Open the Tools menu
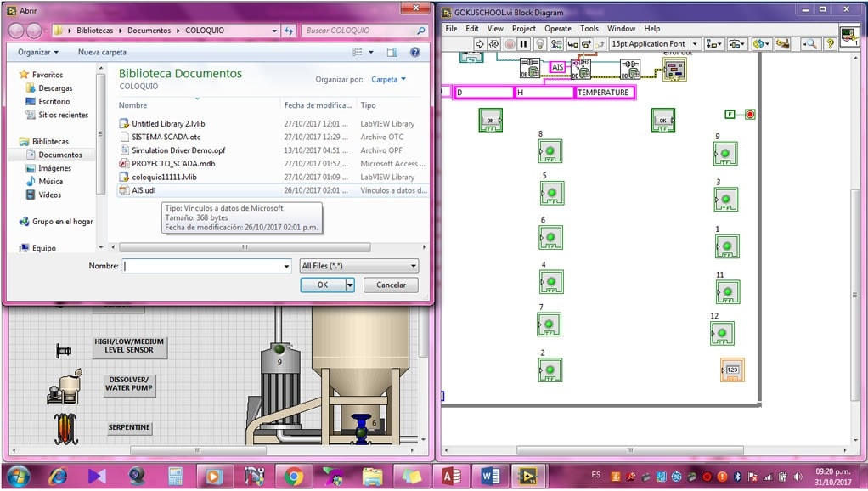868x491 pixels. (x=589, y=29)
